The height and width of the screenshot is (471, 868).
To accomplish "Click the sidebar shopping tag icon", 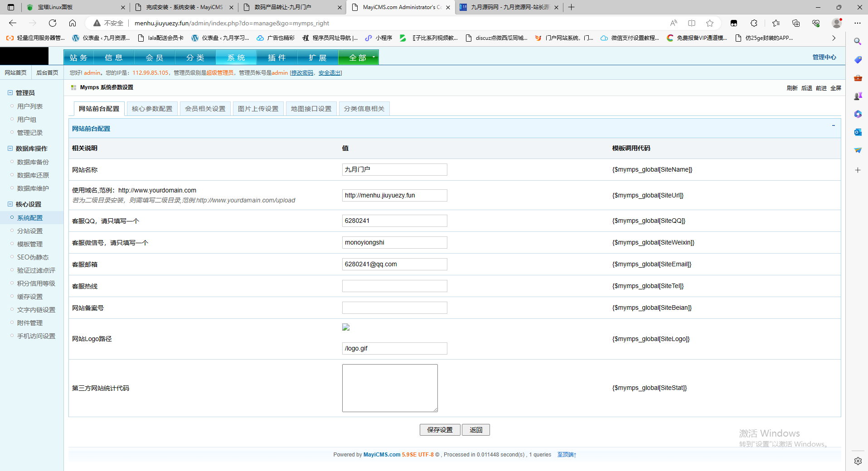I will tap(858, 60).
